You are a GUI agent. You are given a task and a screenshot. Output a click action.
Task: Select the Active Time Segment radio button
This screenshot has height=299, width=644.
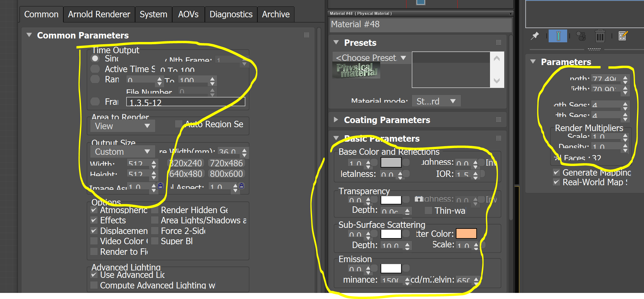pyautogui.click(x=95, y=69)
